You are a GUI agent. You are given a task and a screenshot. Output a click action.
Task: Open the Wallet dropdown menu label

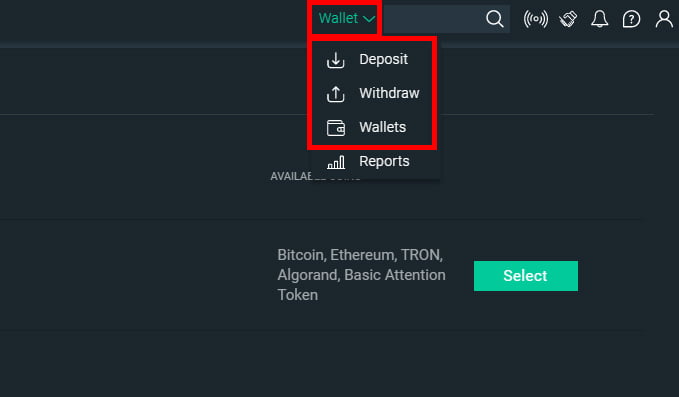coord(338,18)
